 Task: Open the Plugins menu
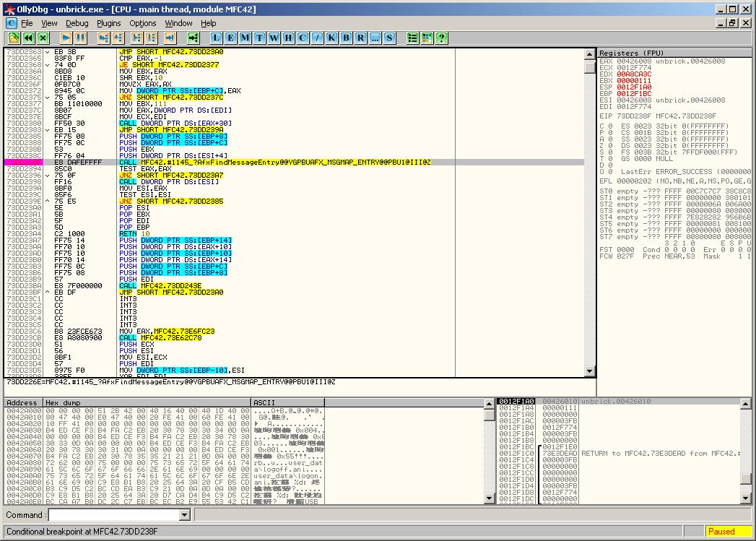(x=109, y=23)
